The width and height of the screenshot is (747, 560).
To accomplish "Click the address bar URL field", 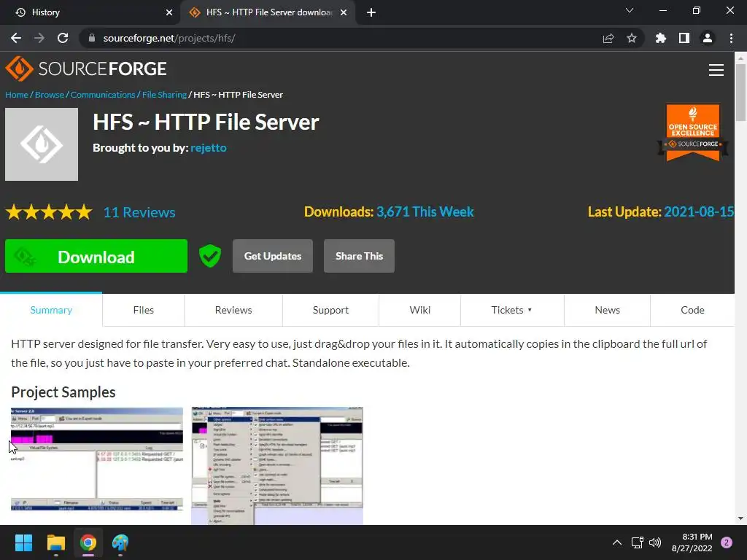I will pyautogui.click(x=348, y=38).
